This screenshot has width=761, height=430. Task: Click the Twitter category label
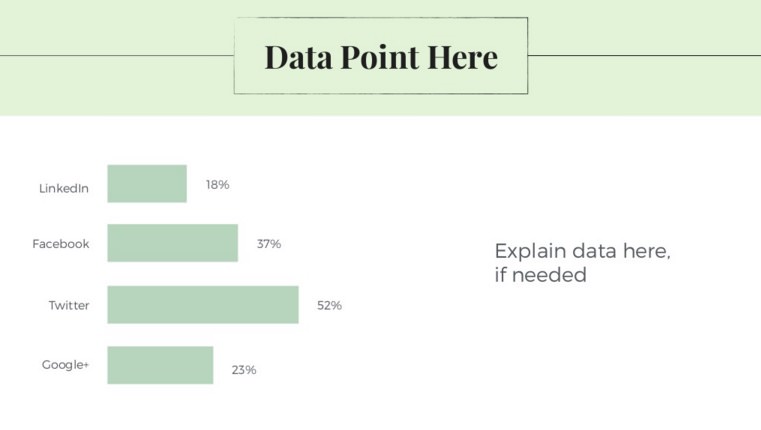pyautogui.click(x=69, y=305)
